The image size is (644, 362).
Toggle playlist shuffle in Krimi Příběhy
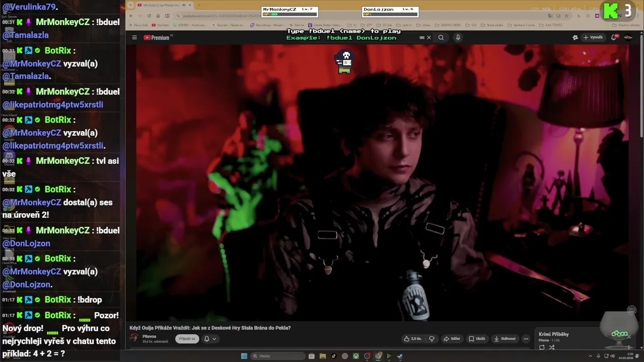pyautogui.click(x=552, y=347)
